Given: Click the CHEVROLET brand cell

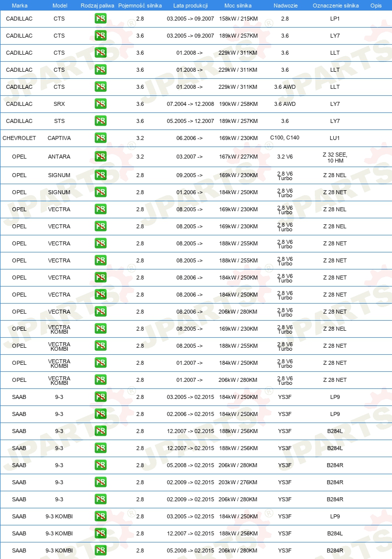Looking at the screenshot, I should pyautogui.click(x=19, y=138).
